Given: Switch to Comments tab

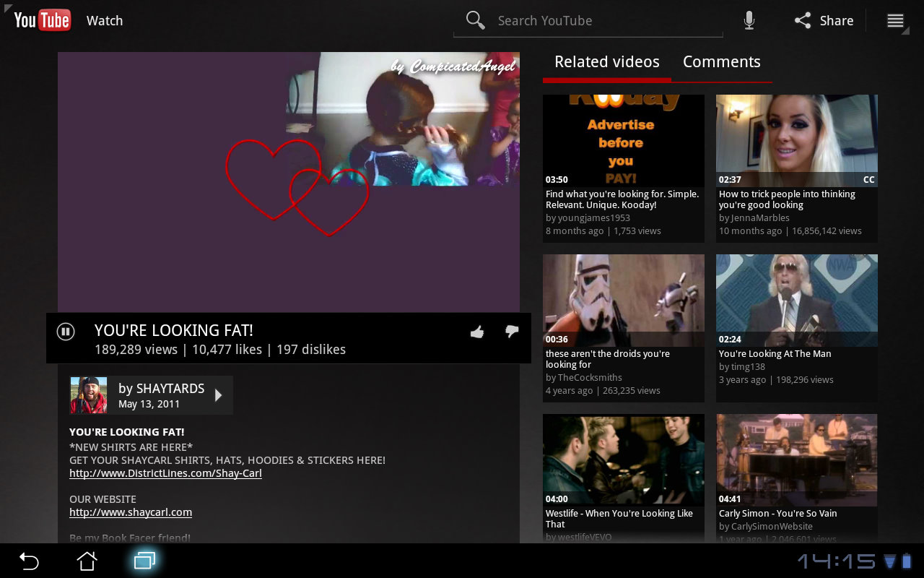Looking at the screenshot, I should click(x=722, y=62).
